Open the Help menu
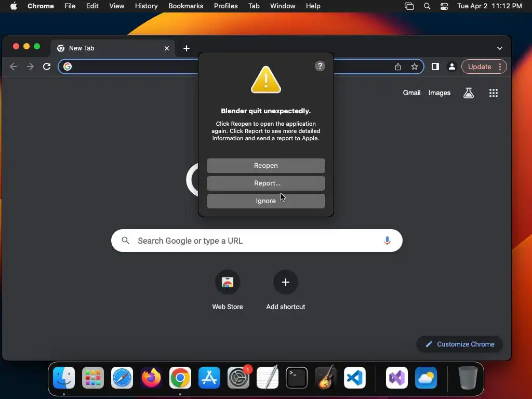532x399 pixels. [313, 6]
